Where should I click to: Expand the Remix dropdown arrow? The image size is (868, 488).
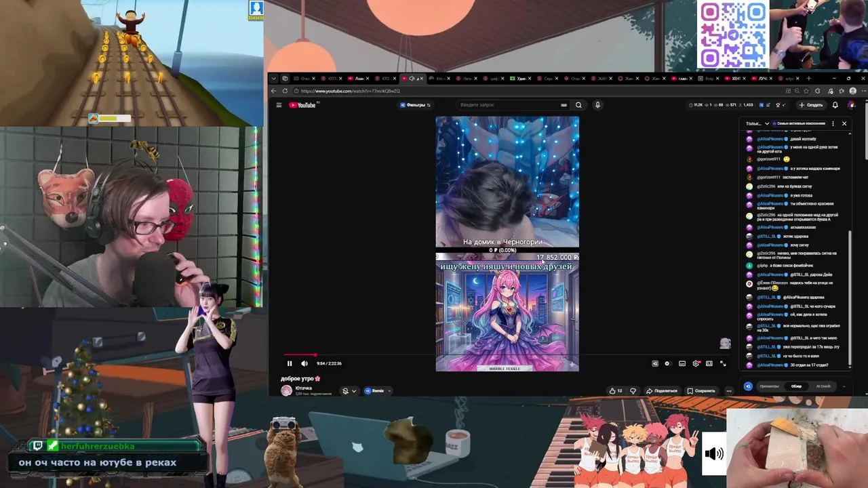point(389,391)
